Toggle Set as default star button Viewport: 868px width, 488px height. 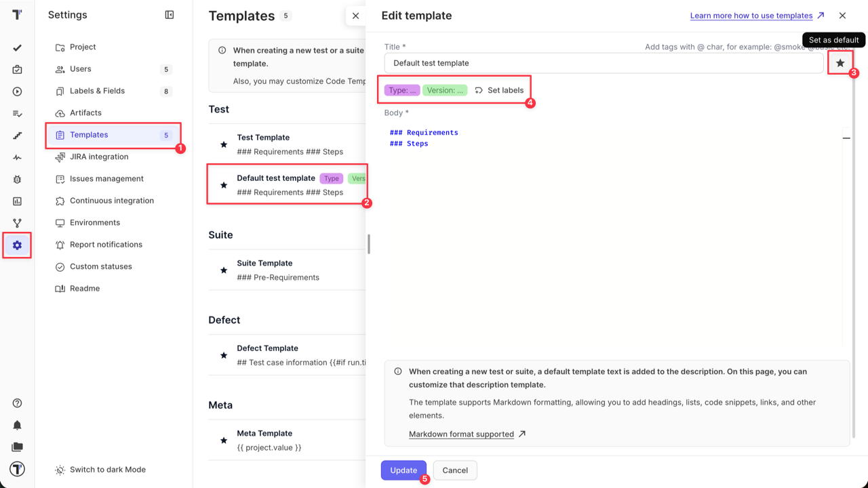tap(840, 63)
